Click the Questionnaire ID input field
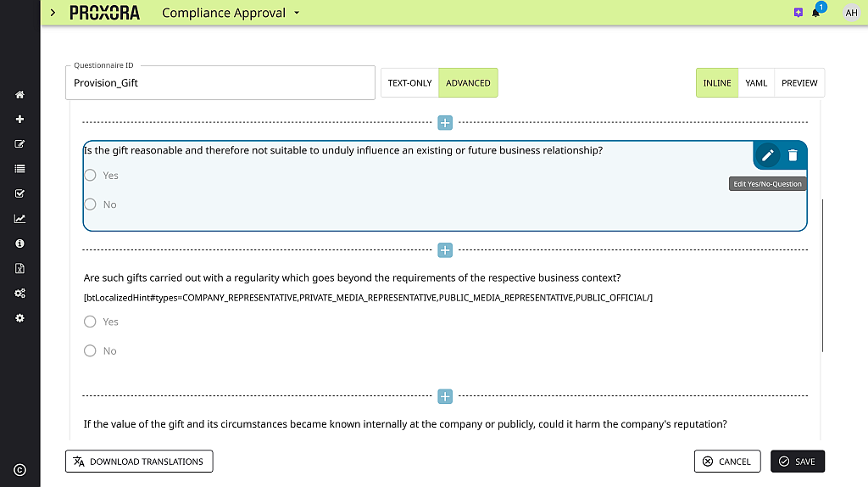 [x=220, y=83]
